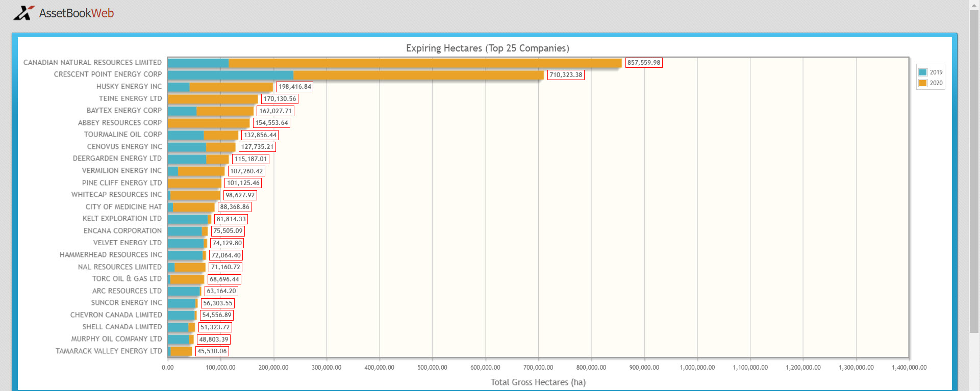
Task: Click the 56,303.55 value label
Action: (x=218, y=303)
